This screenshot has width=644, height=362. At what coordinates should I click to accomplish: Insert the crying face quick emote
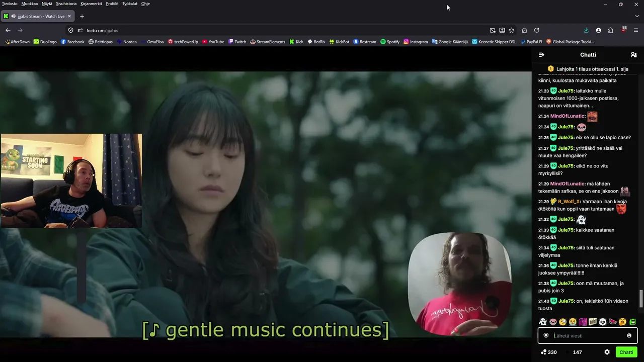pyautogui.click(x=573, y=322)
